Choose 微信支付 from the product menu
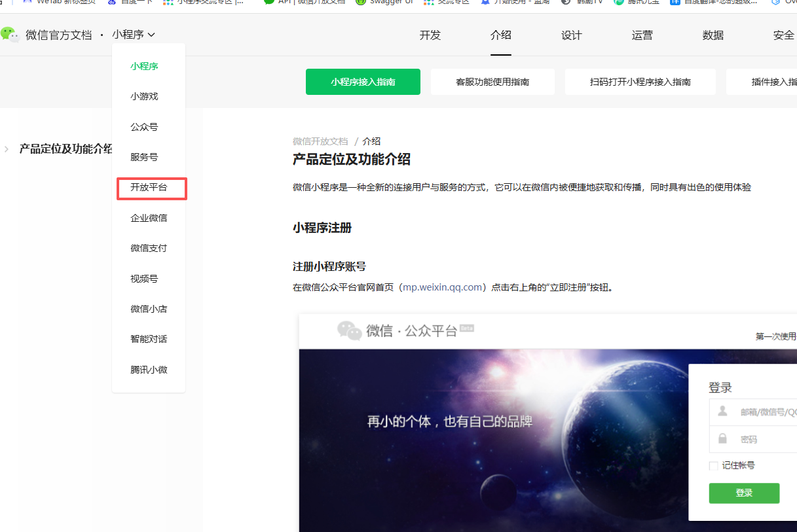This screenshot has height=532, width=797. click(x=149, y=248)
